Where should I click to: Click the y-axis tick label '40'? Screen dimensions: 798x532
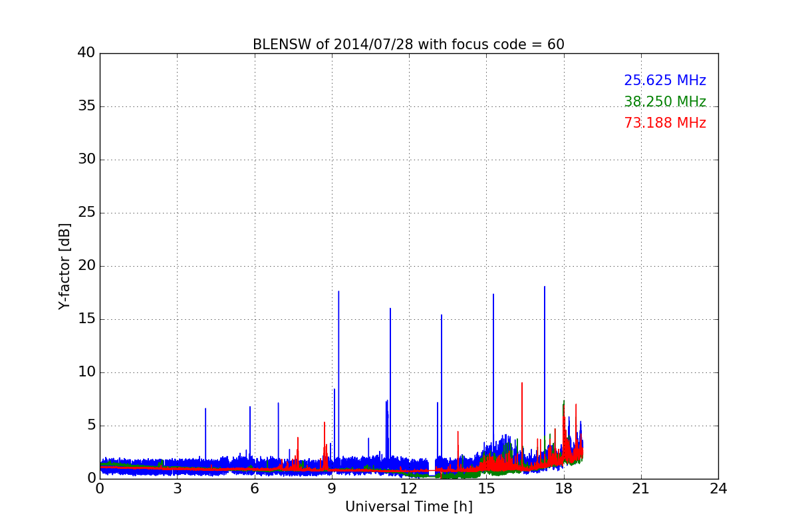86,53
